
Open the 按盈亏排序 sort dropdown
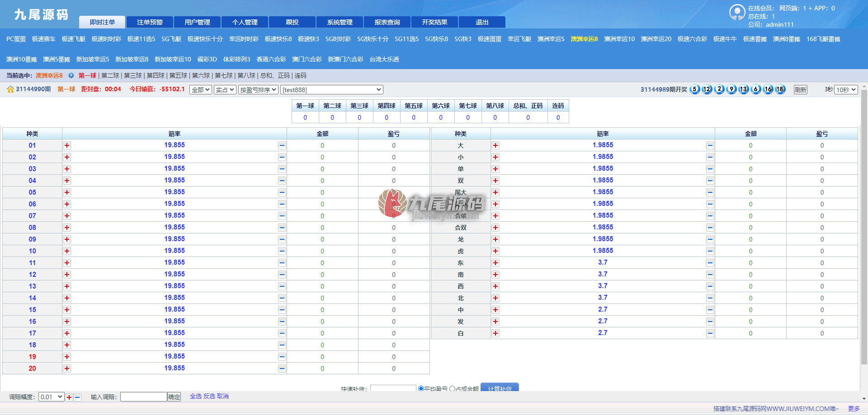coord(258,90)
